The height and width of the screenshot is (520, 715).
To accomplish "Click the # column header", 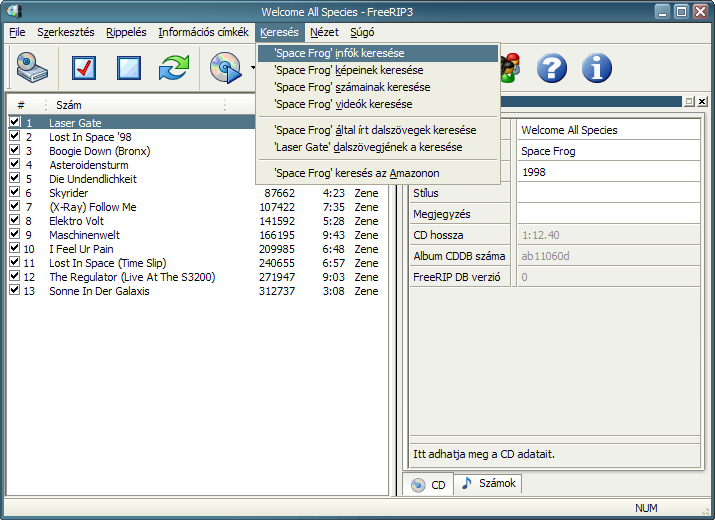I will 26,105.
